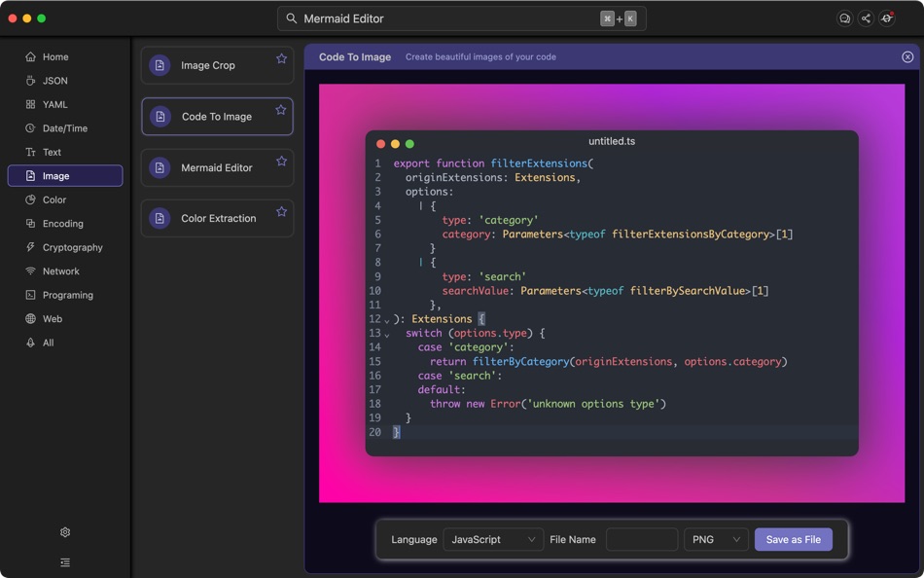Viewport: 924px width, 578px height.
Task: Click Save as File button
Action: [793, 540]
